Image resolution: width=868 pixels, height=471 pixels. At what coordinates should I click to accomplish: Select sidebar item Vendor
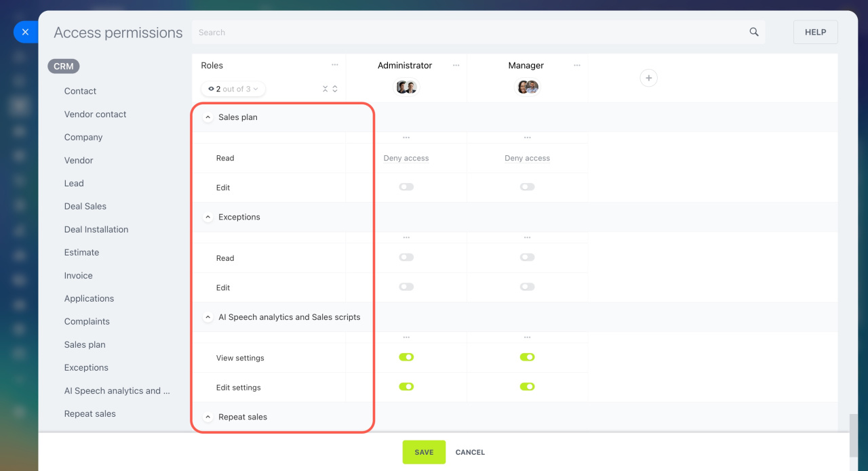tap(79, 160)
